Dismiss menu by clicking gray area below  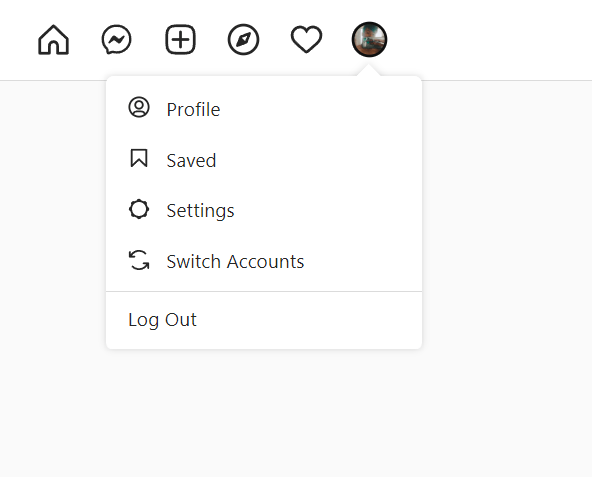pyautogui.click(x=296, y=412)
